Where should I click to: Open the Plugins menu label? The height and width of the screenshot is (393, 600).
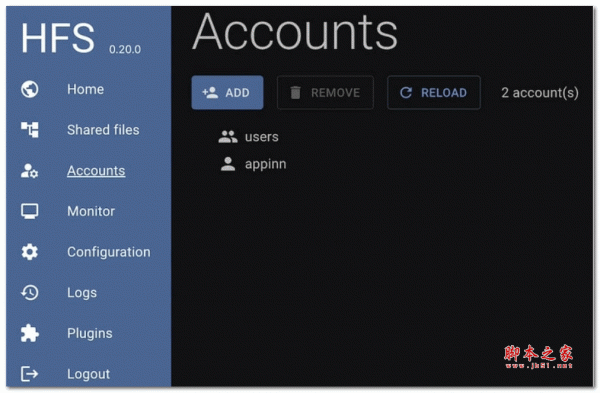point(90,333)
